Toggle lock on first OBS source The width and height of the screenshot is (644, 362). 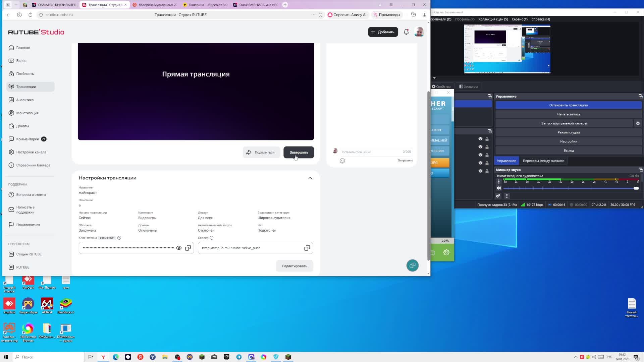pos(487,139)
